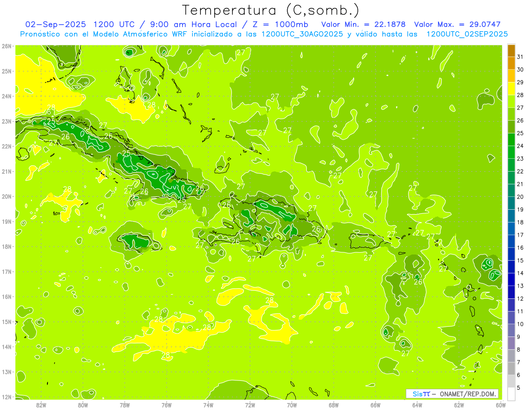Screen dimensions: 532x411
Task: Click the purple legend swatch between 8 and 9
Action: (511, 343)
